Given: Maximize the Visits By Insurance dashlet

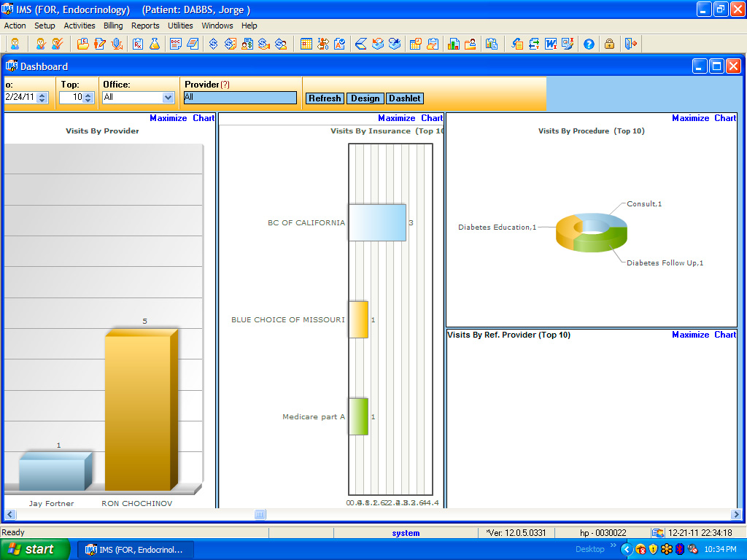Looking at the screenshot, I should tap(396, 118).
